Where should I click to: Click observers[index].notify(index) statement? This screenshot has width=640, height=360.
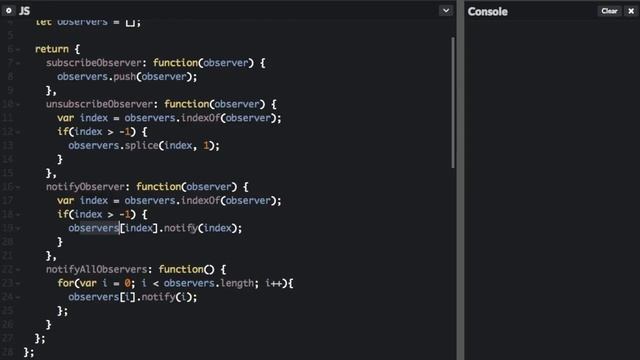point(155,228)
